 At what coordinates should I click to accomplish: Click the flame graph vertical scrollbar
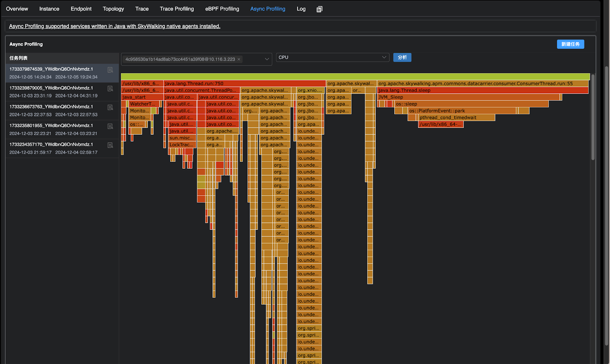(593, 118)
